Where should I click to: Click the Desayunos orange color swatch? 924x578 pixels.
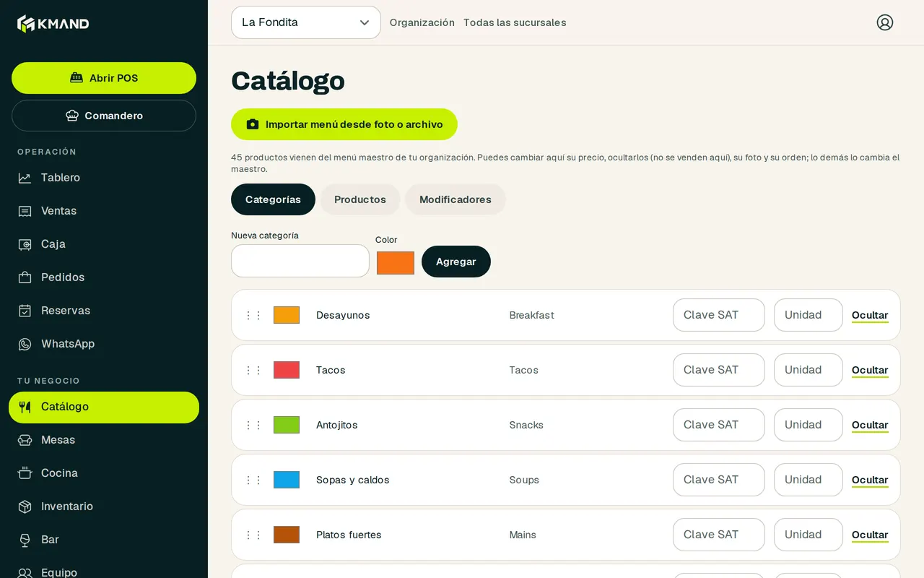pyautogui.click(x=287, y=315)
